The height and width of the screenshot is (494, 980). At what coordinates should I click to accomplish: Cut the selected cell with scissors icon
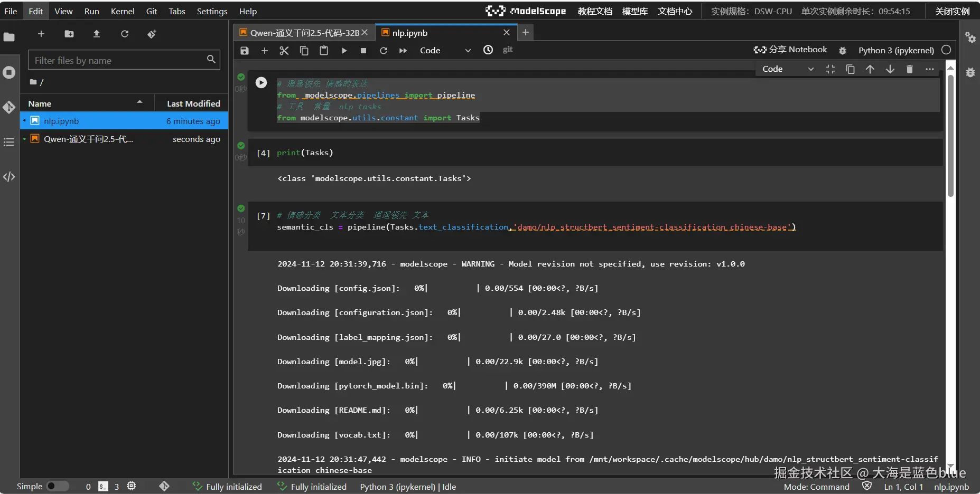[x=284, y=51]
